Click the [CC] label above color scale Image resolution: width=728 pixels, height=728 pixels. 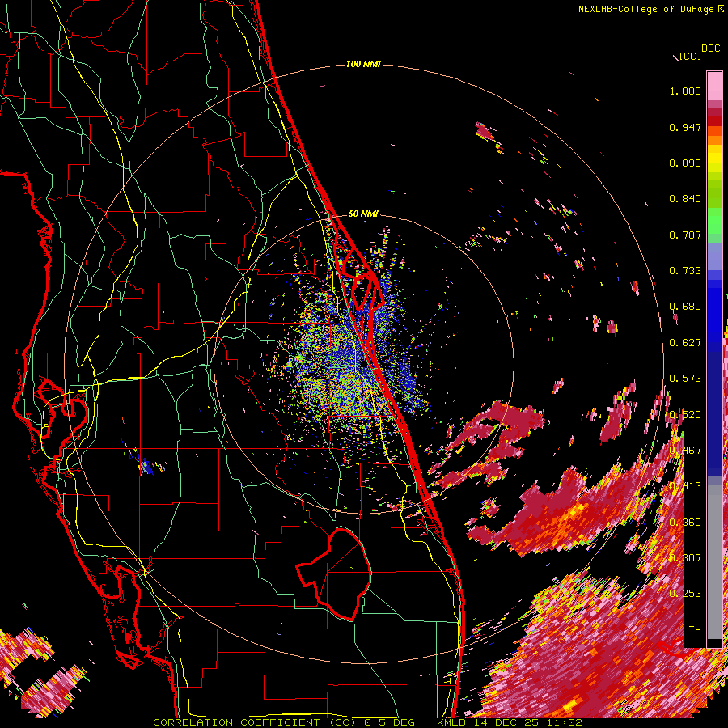coord(690,56)
